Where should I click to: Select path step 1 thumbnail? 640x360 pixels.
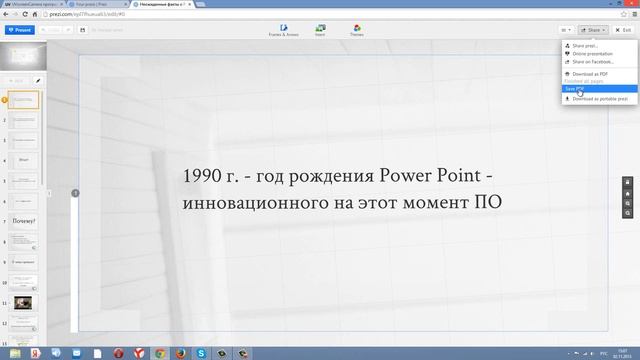click(23, 100)
